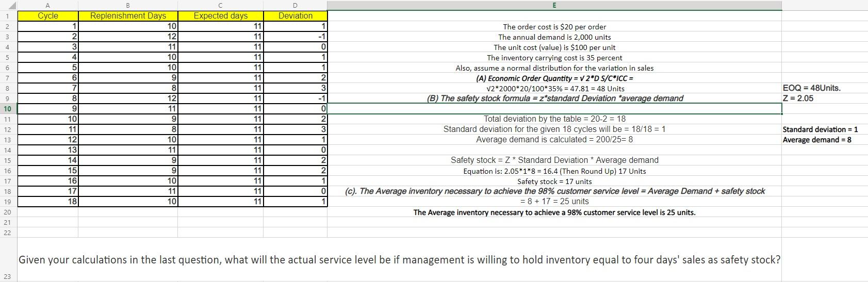Click 'Safety stock = 17 units'

point(554,181)
